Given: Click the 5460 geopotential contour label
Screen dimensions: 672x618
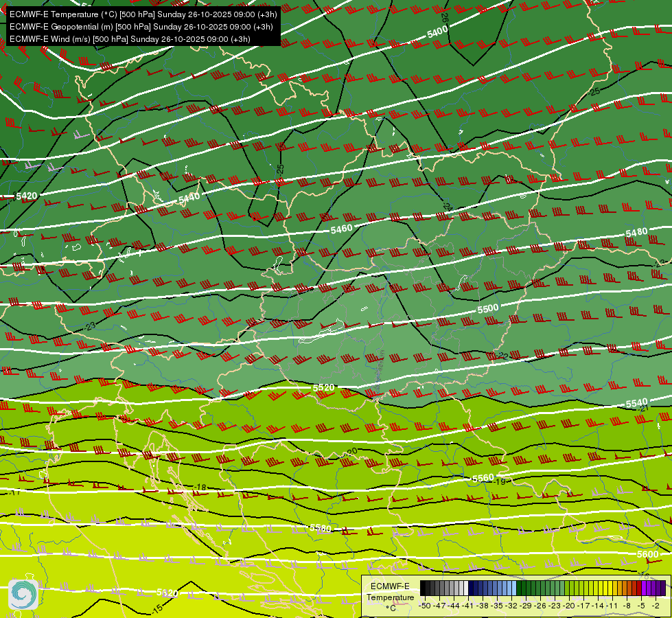Looking at the screenshot, I should [341, 229].
